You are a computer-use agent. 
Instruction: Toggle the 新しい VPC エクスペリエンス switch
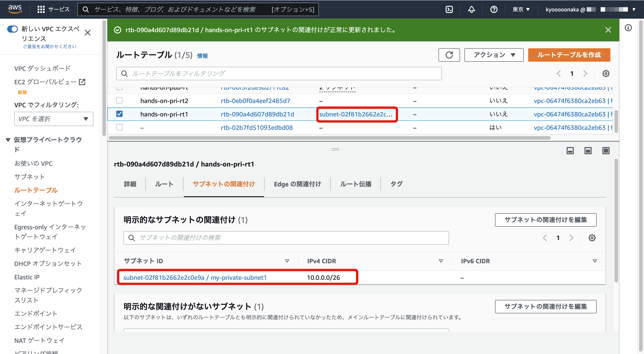(13, 29)
